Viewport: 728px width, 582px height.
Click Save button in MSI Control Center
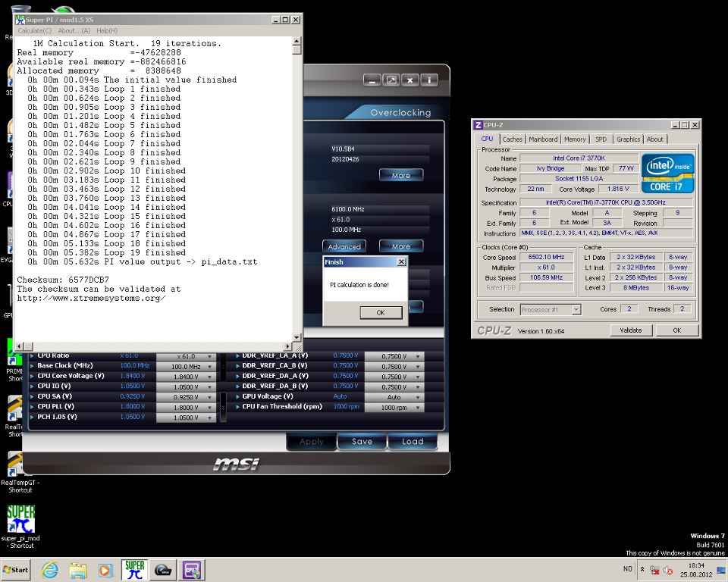pyautogui.click(x=362, y=441)
